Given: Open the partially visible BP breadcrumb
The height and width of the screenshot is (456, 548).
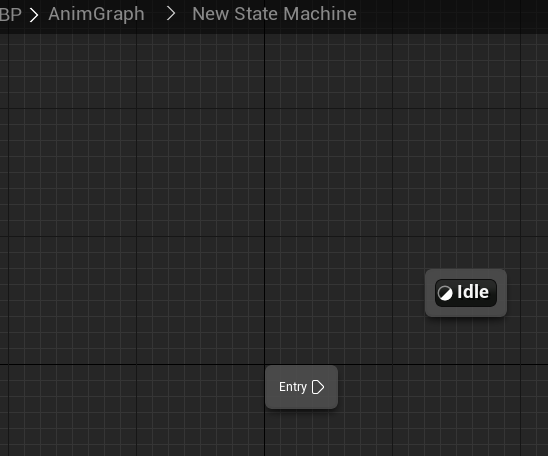Looking at the screenshot, I should click(10, 15).
